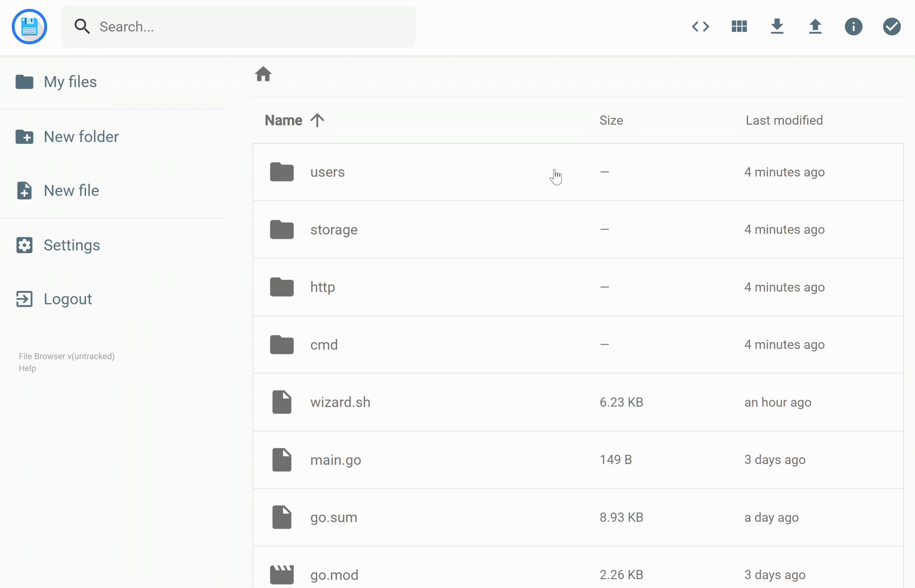Sort by Name column arrow
This screenshot has width=915, height=588.
tap(317, 120)
